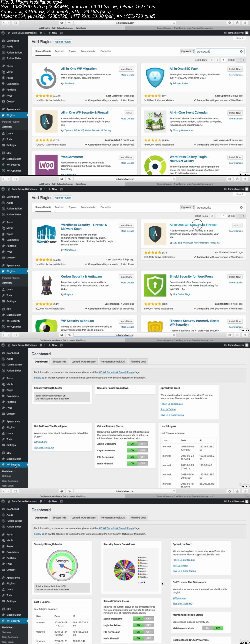Click Safari back arrow in the first frame
The height and width of the screenshot is (644, 250).
point(4,23)
